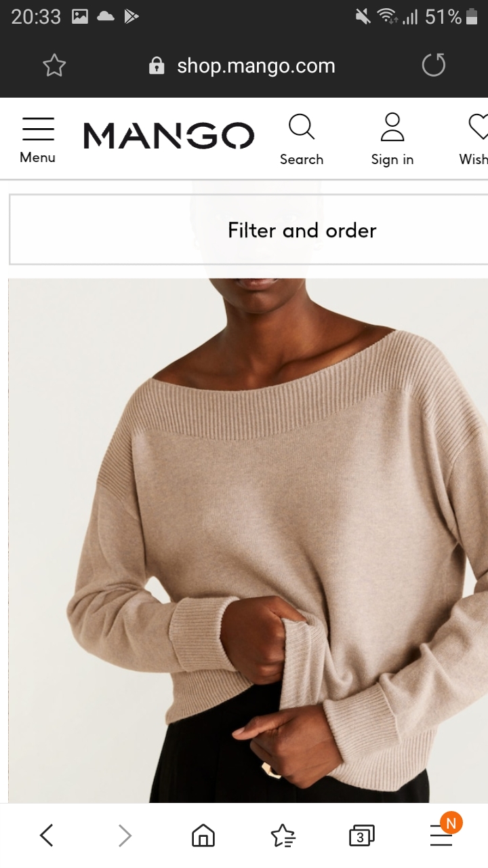Reload the page with refresh icon
Screen dimensions: 488x868
click(434, 65)
